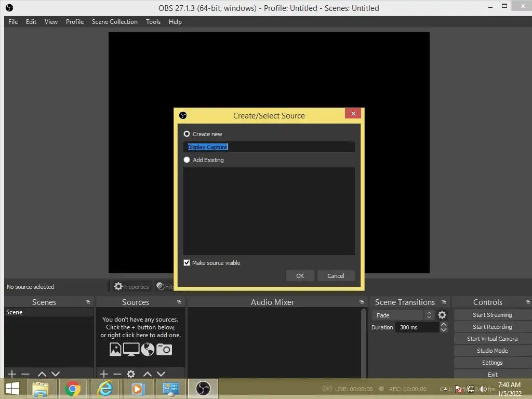Image resolution: width=532 pixels, height=399 pixels.
Task: Undock the Scene Transitions panel
Action: (444, 302)
